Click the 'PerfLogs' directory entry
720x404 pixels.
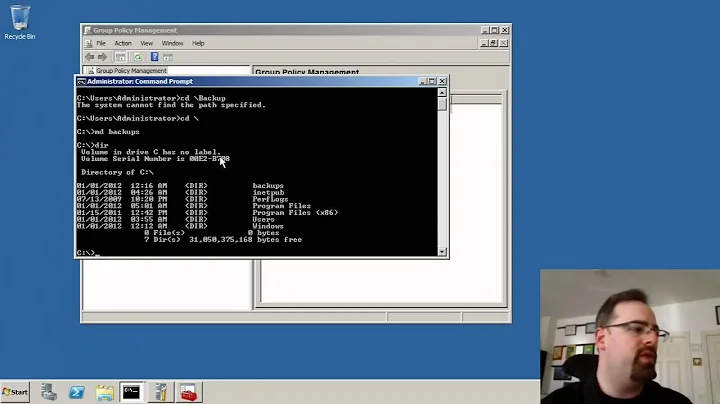[270, 199]
